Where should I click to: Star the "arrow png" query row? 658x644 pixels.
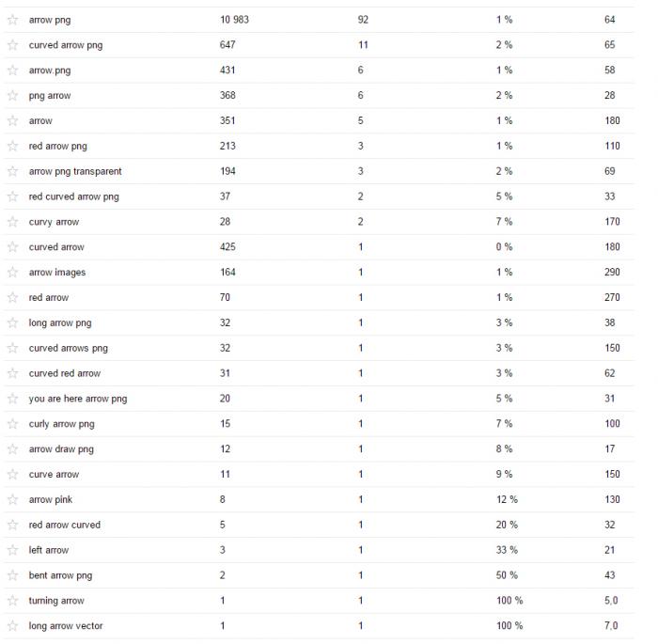(12, 20)
